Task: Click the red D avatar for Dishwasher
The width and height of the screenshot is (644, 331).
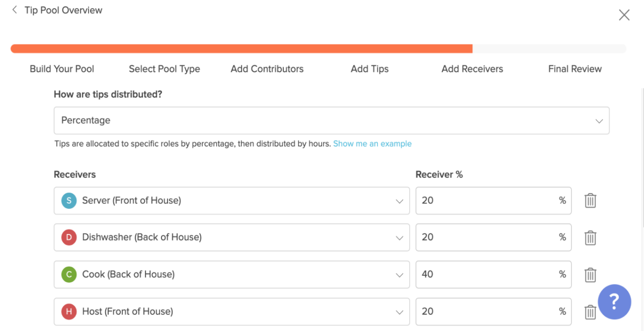Action: 68,238
